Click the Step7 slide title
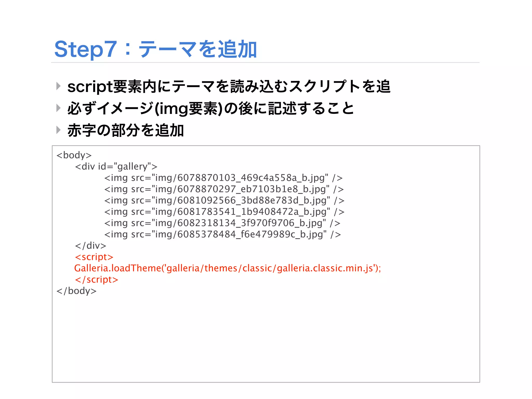This screenshot has height=399, width=532. (155, 49)
